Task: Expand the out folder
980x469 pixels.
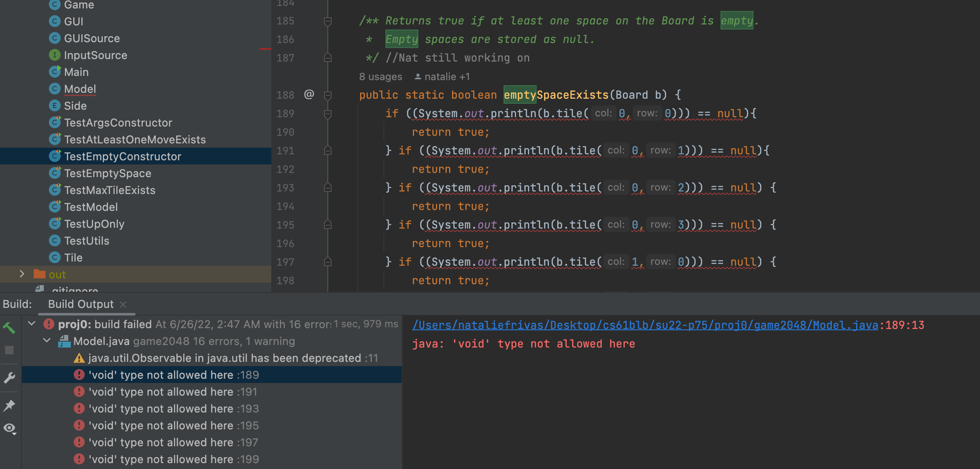Action: [x=22, y=274]
